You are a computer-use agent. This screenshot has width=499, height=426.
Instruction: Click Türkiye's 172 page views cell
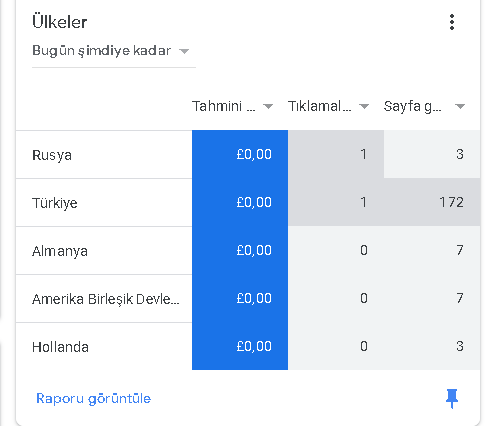(432, 203)
